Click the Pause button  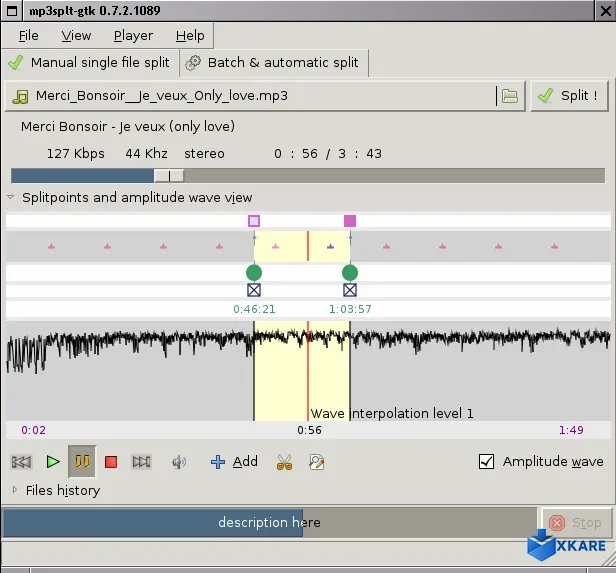click(82, 461)
